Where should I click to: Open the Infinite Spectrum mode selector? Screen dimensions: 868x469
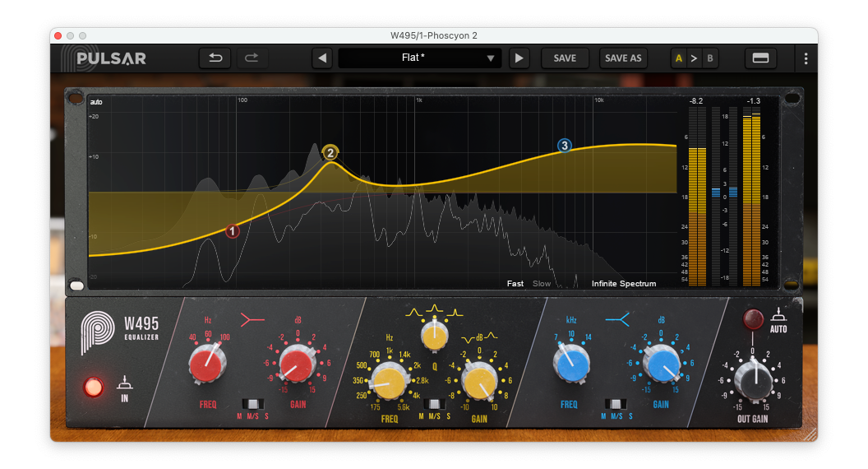pos(624,284)
